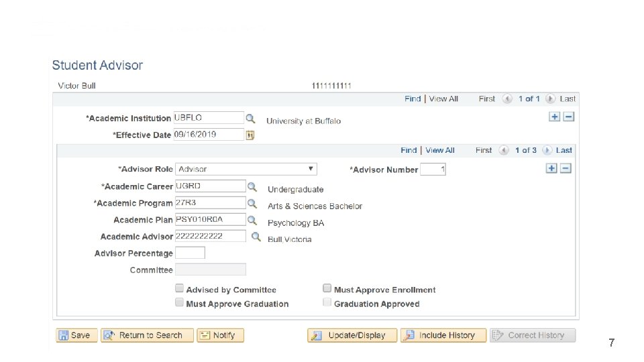Click Return to Search button
644x362 pixels.
tap(147, 335)
